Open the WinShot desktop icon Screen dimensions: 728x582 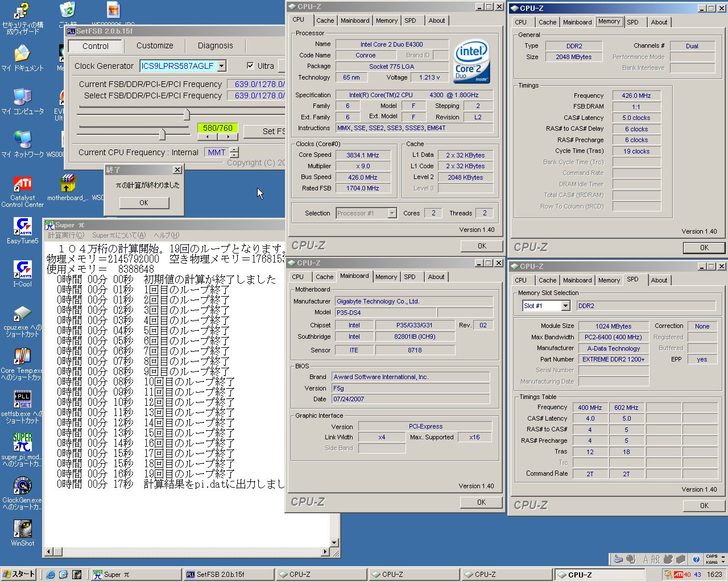(22, 529)
